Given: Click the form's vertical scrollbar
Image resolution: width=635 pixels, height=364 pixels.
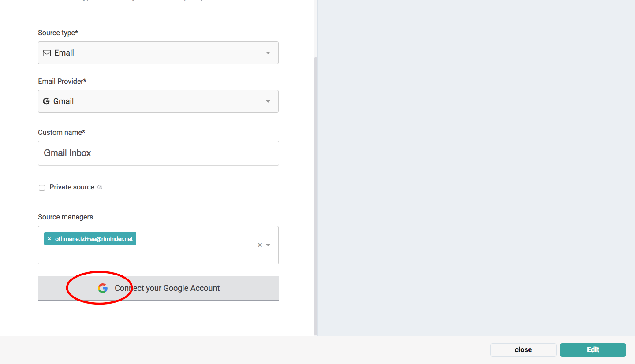Looking at the screenshot, I should [315, 196].
